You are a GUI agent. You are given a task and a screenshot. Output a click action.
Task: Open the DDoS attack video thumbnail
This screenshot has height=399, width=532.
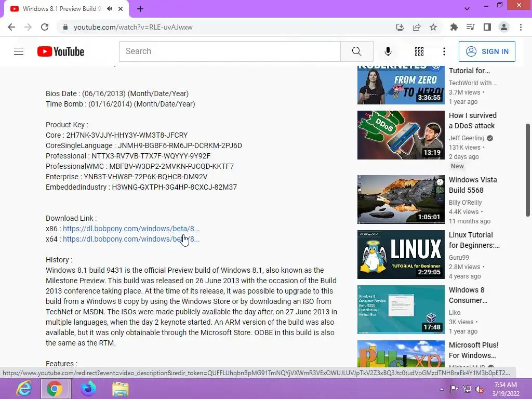[401, 135]
